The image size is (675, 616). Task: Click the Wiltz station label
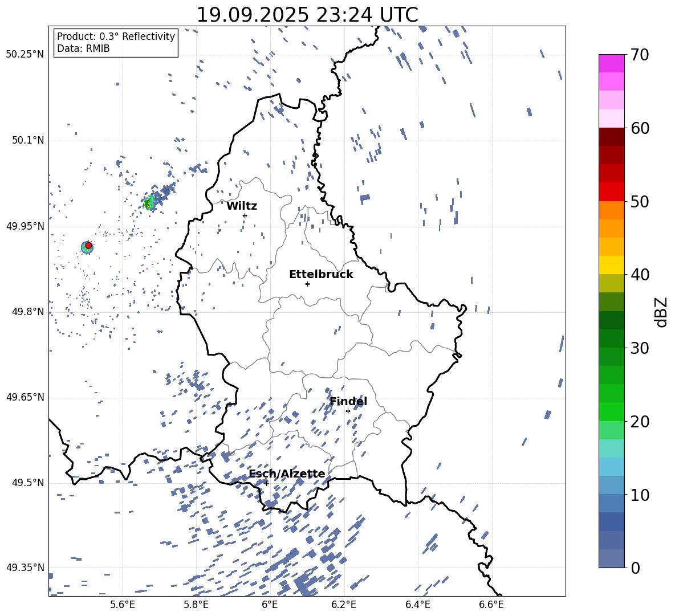tap(242, 206)
